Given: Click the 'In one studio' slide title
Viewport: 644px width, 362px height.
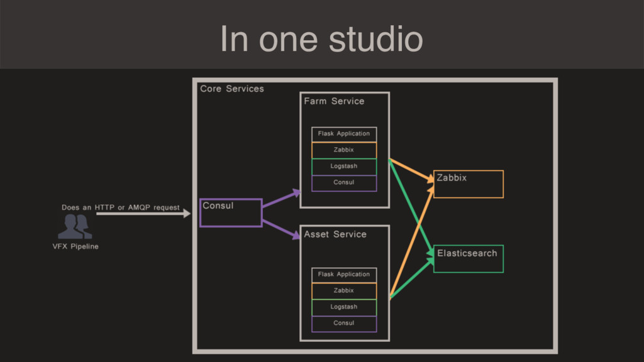Looking at the screenshot, I should point(321,39).
